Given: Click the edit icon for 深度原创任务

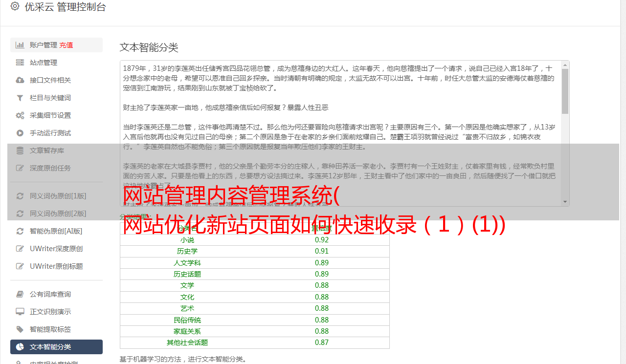Looking at the screenshot, I should pos(20,168).
